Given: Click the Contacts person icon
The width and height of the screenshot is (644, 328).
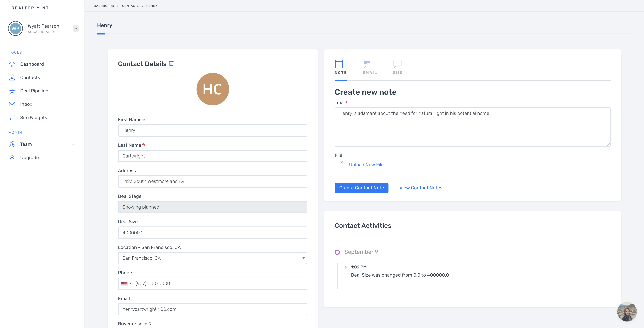Looking at the screenshot, I should point(12,77).
